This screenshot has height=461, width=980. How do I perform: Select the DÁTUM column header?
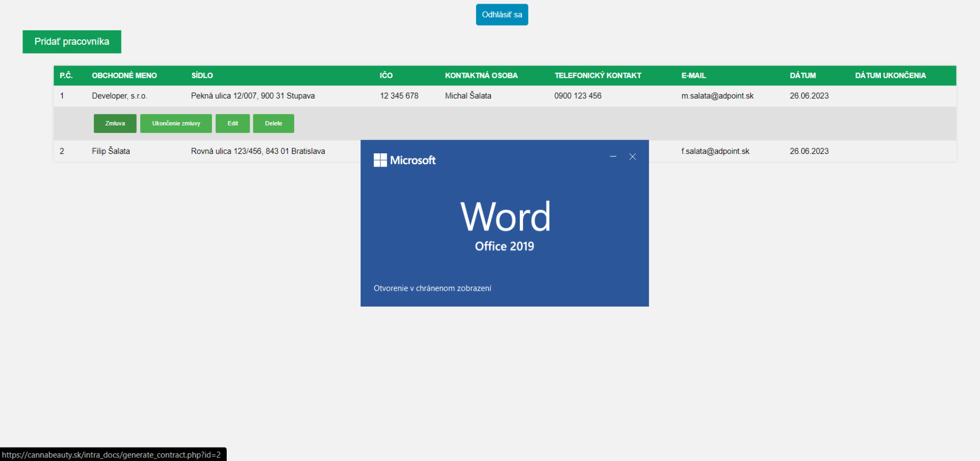[803, 75]
